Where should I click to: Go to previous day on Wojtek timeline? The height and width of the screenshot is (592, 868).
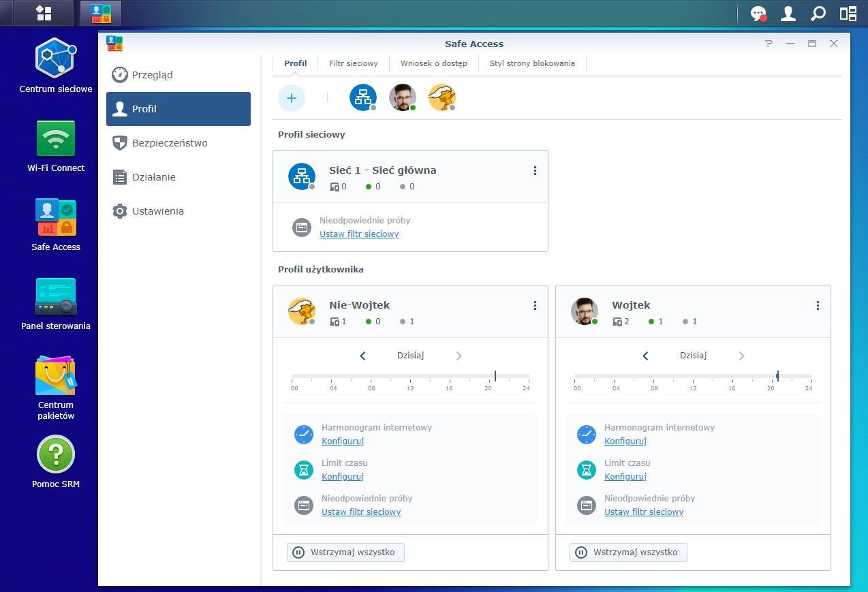pyautogui.click(x=645, y=356)
